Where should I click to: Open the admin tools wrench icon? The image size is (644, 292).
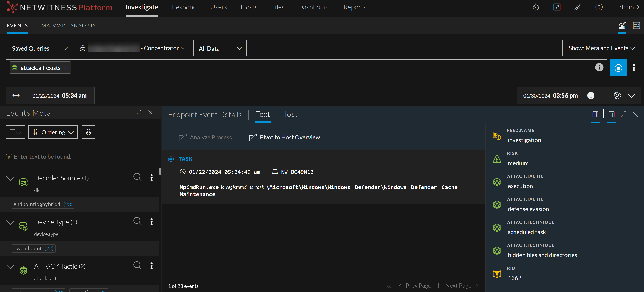(578, 7)
